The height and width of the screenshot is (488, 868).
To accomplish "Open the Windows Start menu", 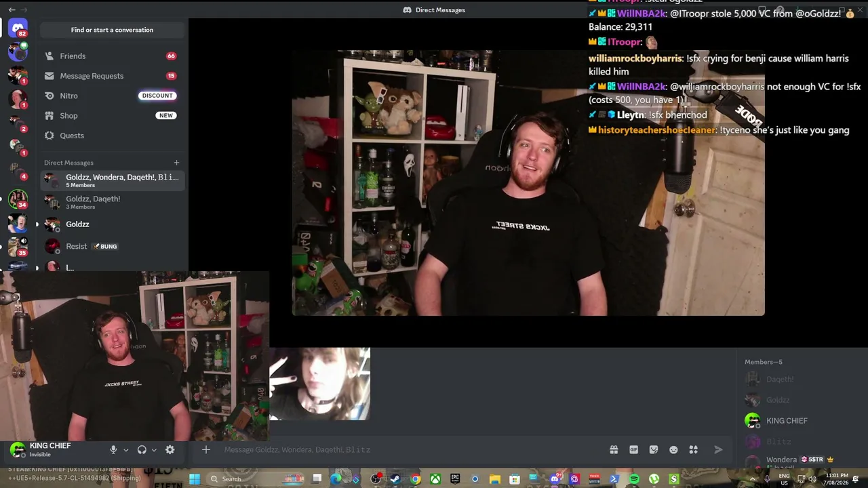I will click(x=195, y=479).
